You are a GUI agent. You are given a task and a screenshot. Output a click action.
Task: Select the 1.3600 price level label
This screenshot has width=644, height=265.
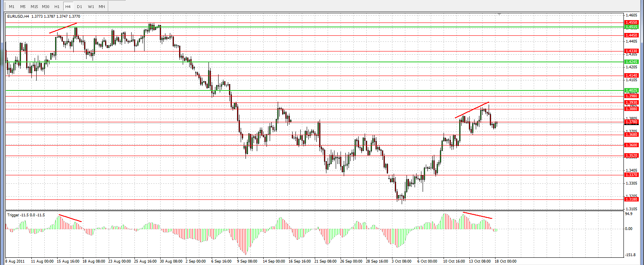[631, 145]
